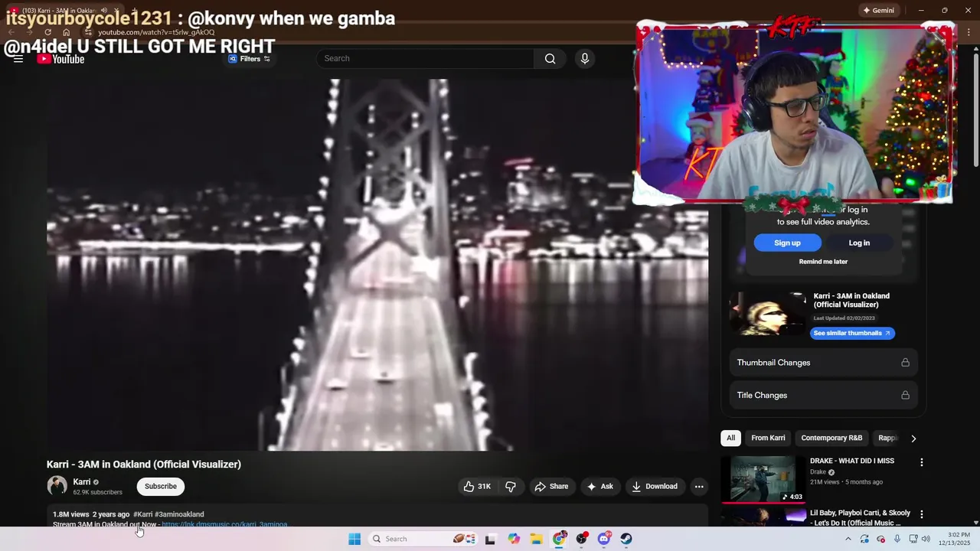Image resolution: width=980 pixels, height=551 pixels.
Task: Show hidden system tray icons
Action: [848, 539]
